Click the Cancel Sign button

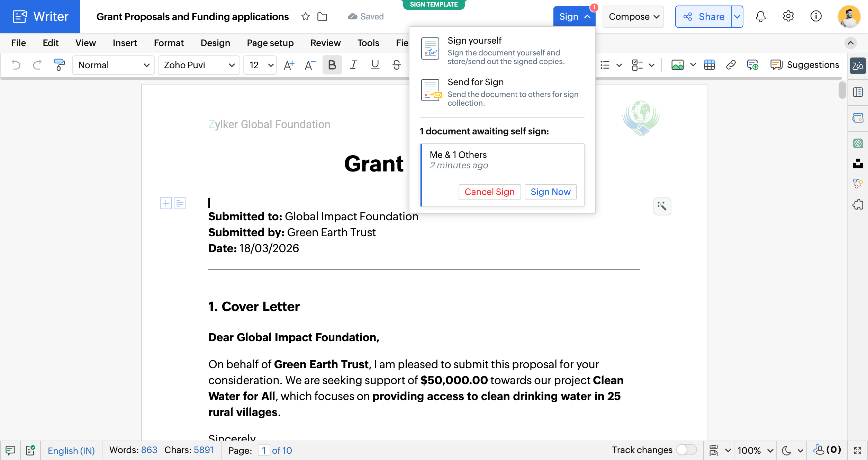coord(489,192)
